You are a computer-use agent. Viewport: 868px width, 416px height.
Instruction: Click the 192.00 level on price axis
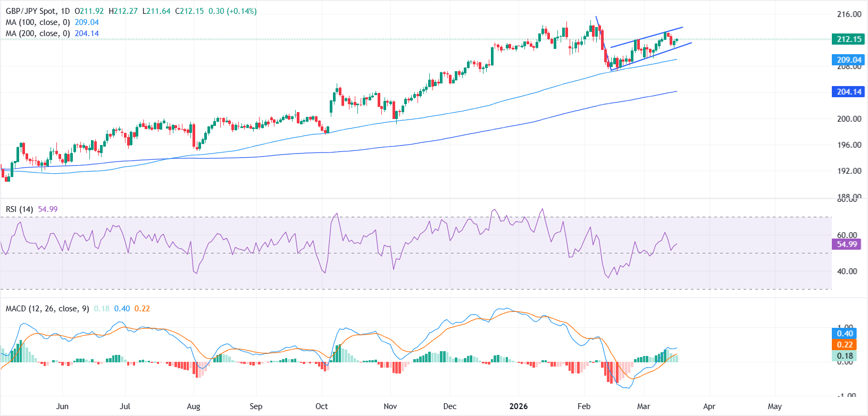tap(849, 171)
